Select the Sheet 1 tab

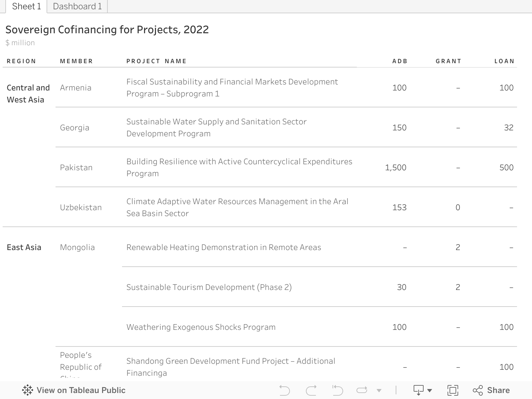(x=26, y=6)
